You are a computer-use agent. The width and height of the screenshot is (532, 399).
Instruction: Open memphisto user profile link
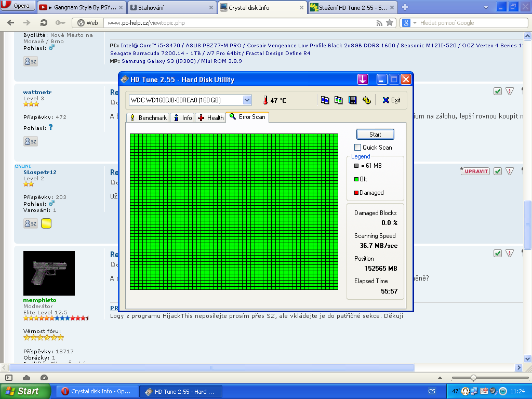click(x=39, y=300)
